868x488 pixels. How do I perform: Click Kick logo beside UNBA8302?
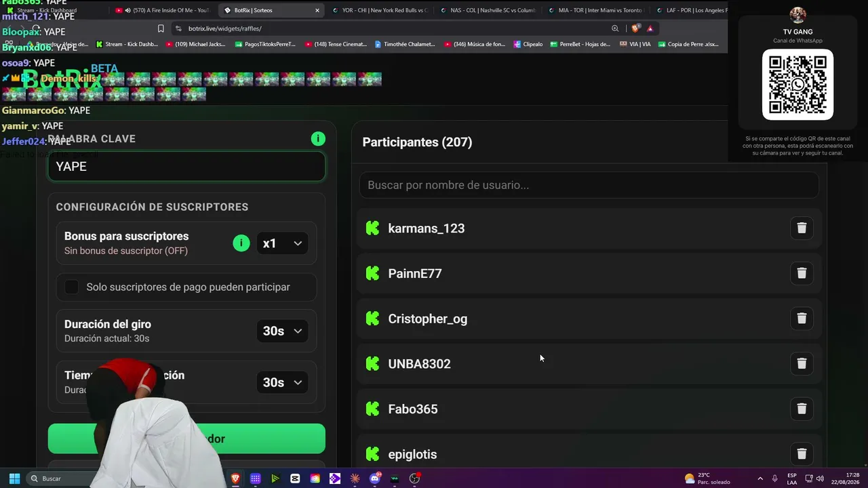(372, 364)
